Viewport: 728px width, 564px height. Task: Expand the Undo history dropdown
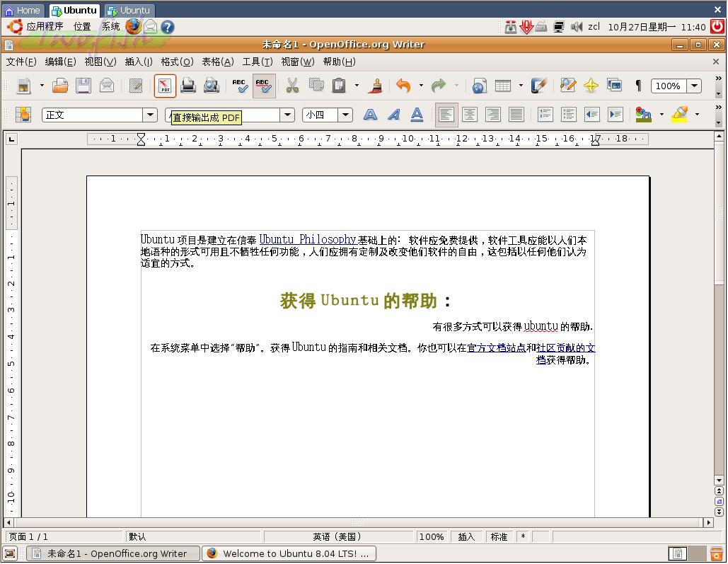click(x=421, y=86)
